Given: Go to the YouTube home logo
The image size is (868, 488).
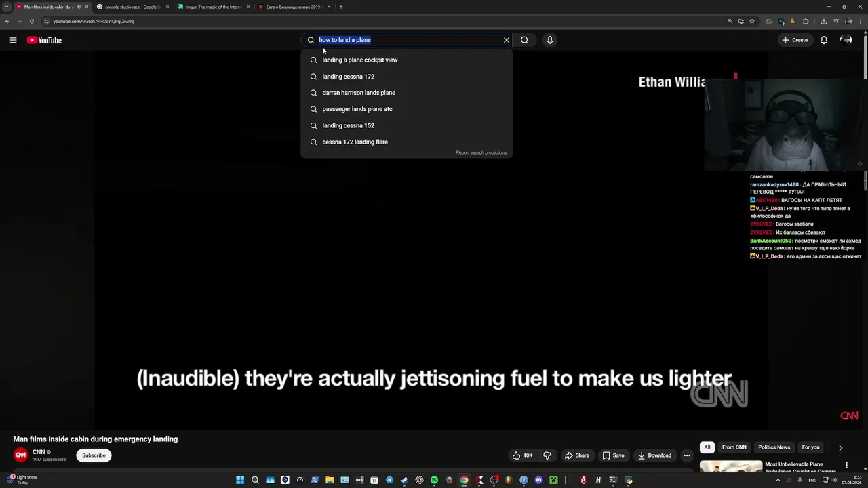Looking at the screenshot, I should [44, 40].
